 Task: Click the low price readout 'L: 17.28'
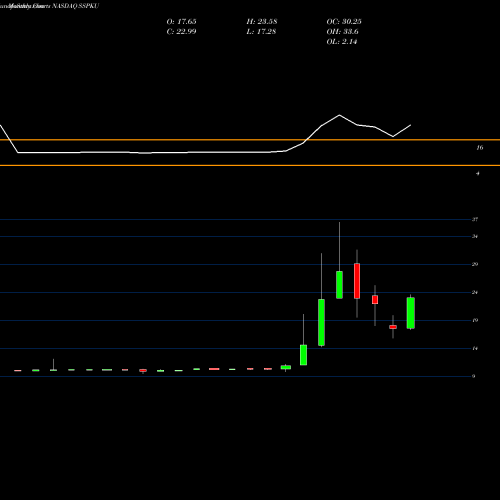click(x=261, y=32)
